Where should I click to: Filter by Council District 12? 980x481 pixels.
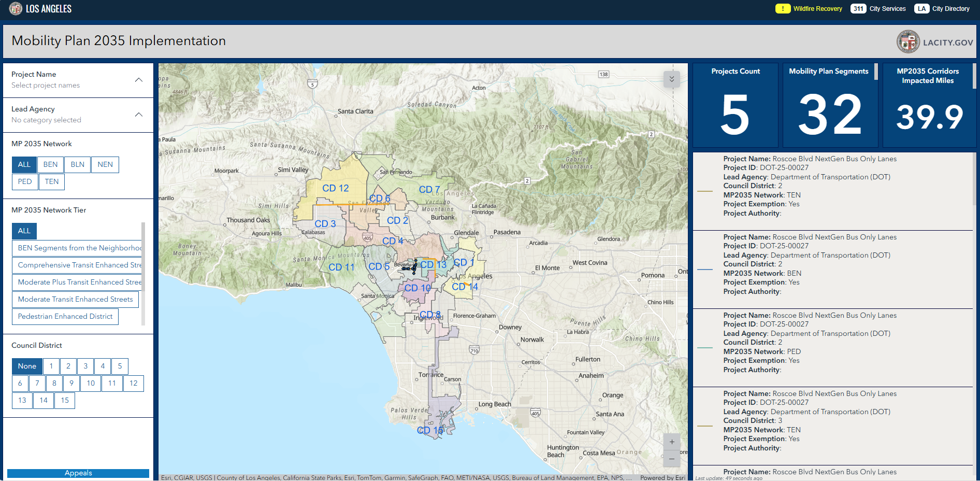coord(134,384)
